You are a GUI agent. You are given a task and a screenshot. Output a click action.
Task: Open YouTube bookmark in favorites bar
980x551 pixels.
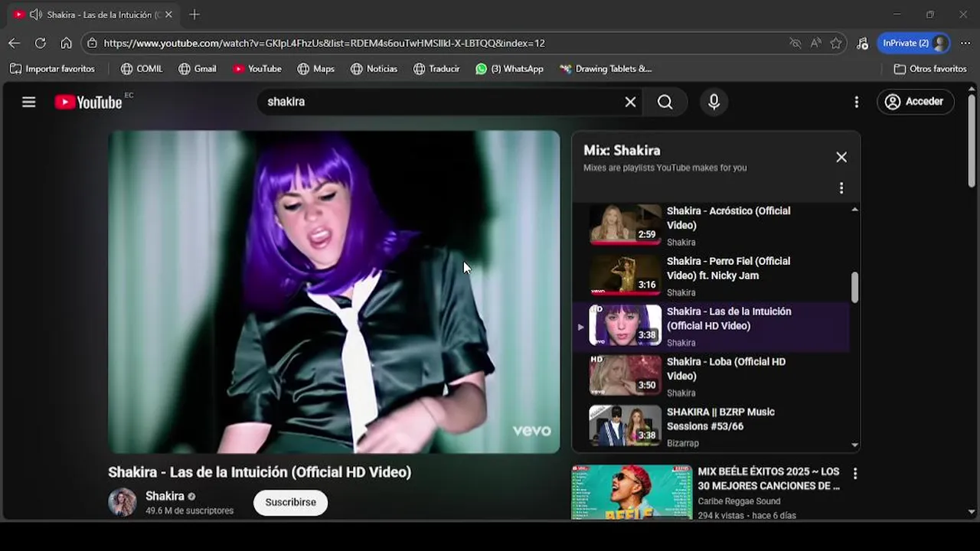(x=257, y=69)
